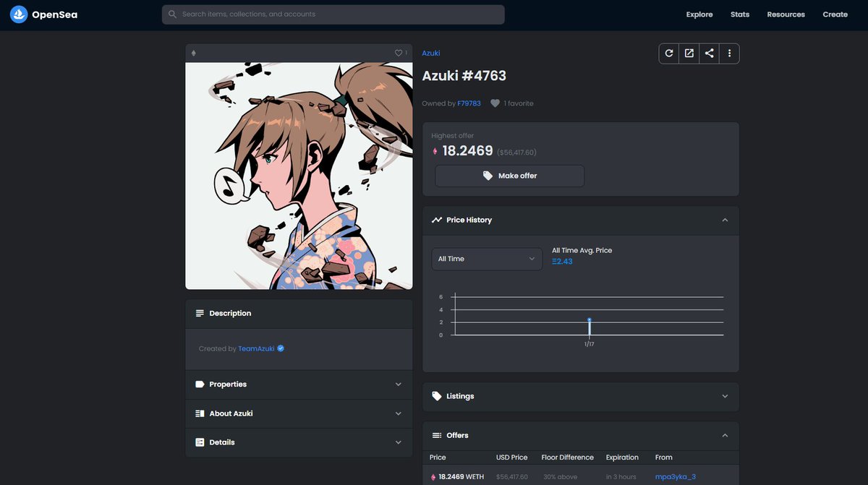Open the Azuki collection link
The width and height of the screenshot is (868, 485).
pyautogui.click(x=431, y=53)
